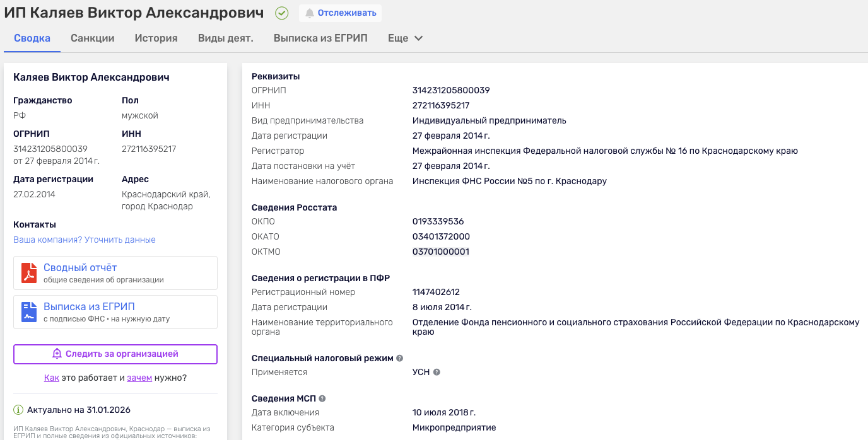Click the bell icon in Следить за организацией
Viewport: 868px width, 440px height.
pos(57,354)
